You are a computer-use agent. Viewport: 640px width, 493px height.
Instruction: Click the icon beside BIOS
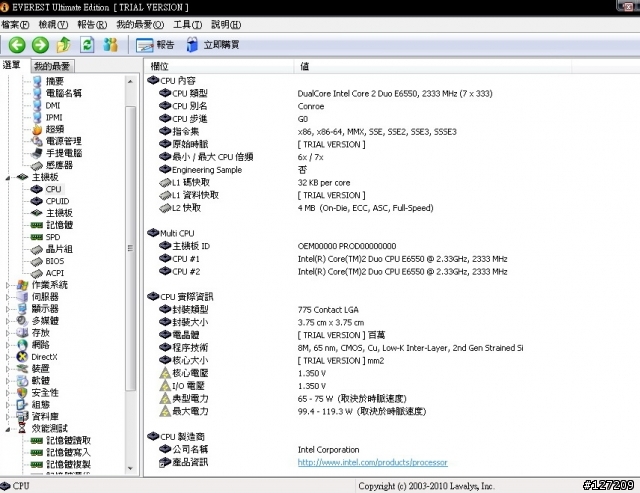click(37, 261)
